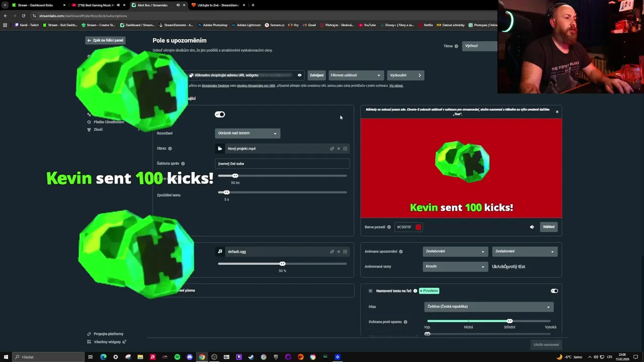Mute the preview with speaker icon
644x362 pixels.
click(532, 227)
